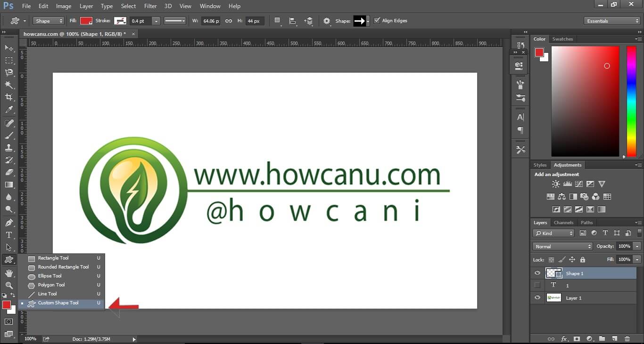Viewport: 644px width, 344px height.
Task: Toggle filter for type layers
Action: [605, 233]
